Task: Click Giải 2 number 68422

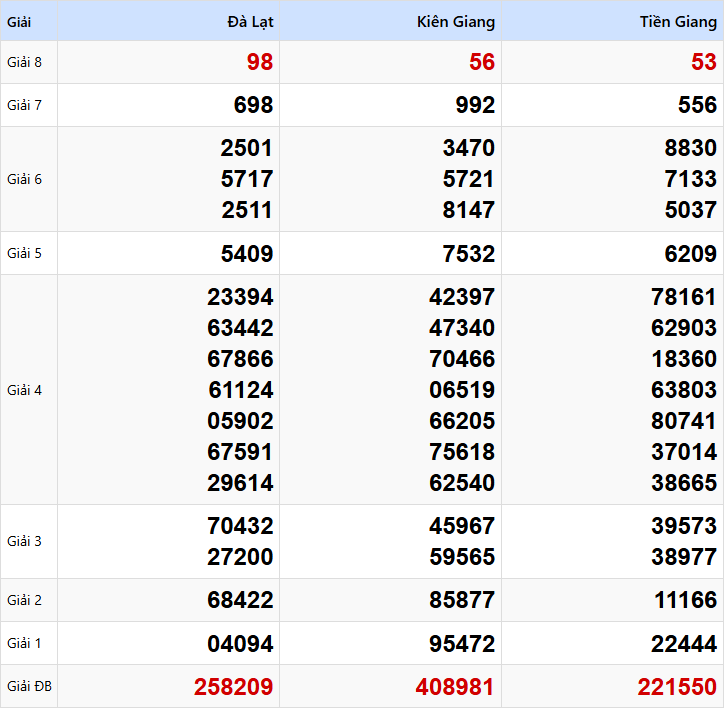Action: 240,600
